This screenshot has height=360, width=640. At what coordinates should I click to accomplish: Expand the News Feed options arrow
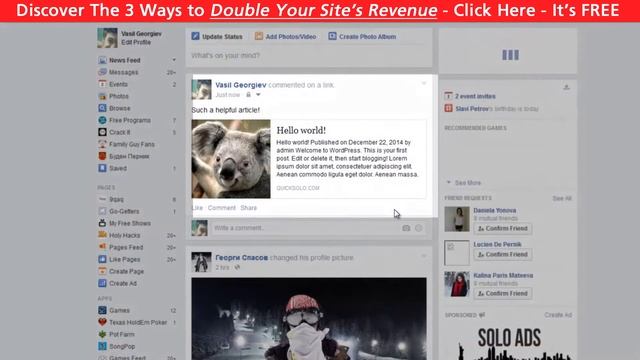(174, 60)
